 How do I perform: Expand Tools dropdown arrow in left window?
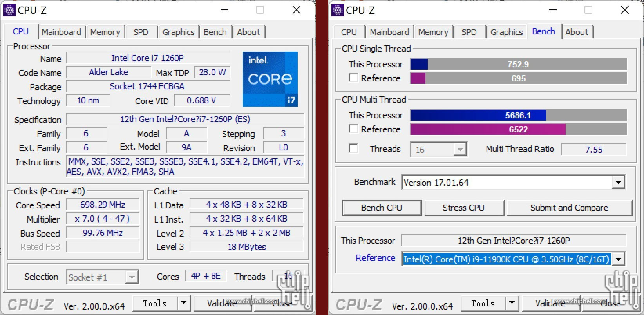183,303
